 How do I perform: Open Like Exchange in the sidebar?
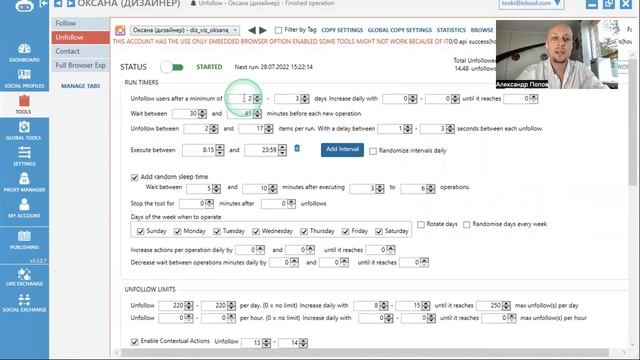pos(24,277)
